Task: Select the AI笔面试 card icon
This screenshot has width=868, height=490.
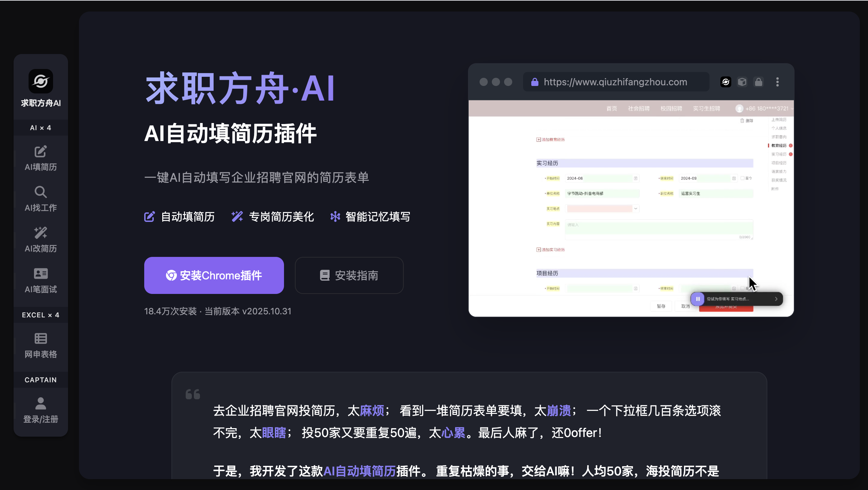Action: 40,274
